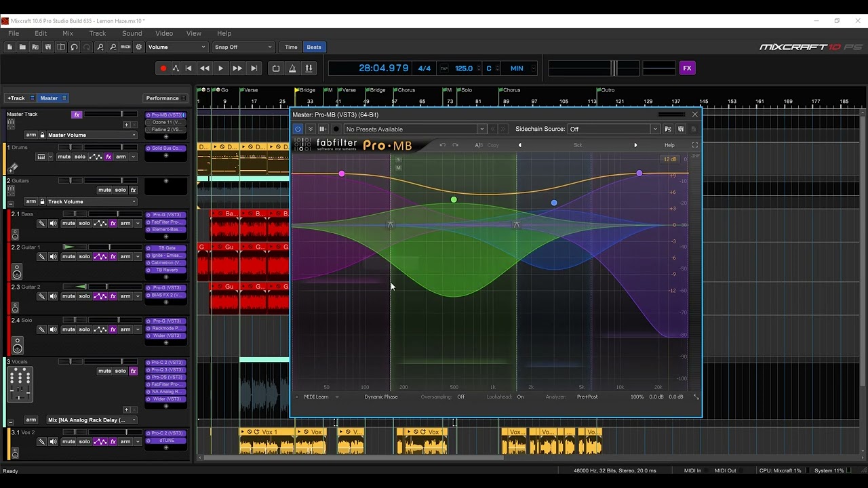Switch to the Time tab
Viewport: 868px width, 488px height.
(x=291, y=47)
